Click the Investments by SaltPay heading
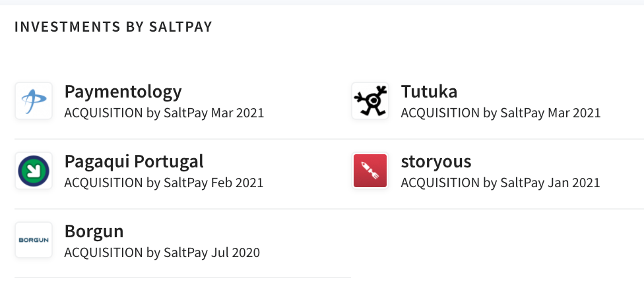 click(113, 26)
